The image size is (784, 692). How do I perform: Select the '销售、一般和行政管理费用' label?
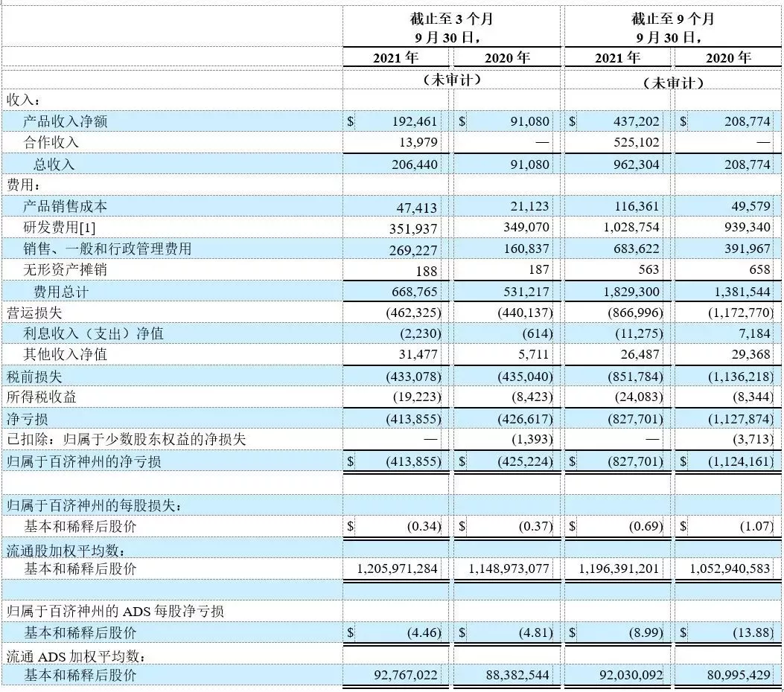click(x=107, y=249)
